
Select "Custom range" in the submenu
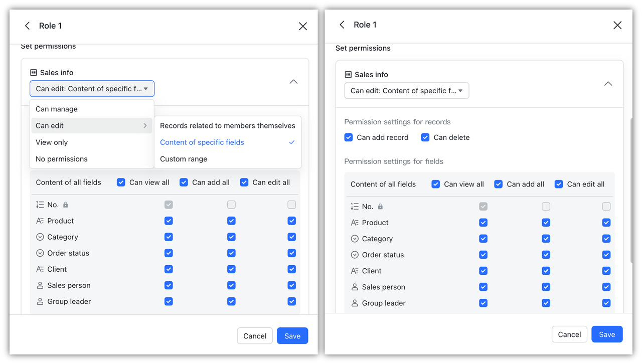point(184,159)
